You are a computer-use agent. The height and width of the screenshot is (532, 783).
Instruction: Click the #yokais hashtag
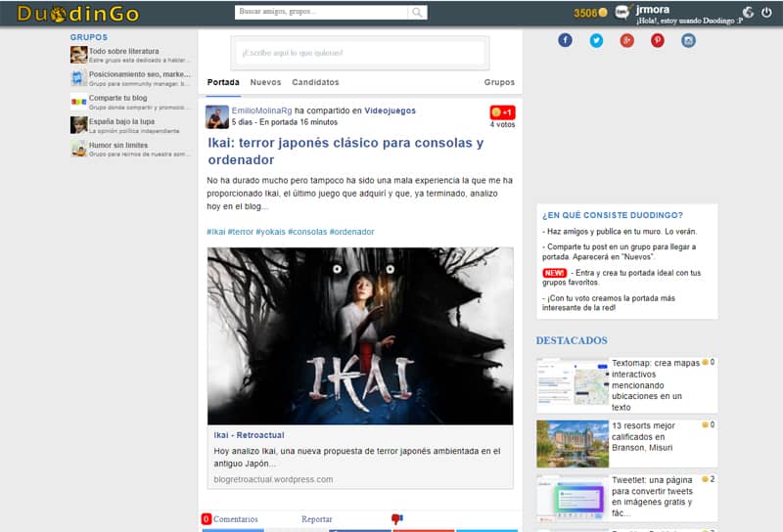pyautogui.click(x=271, y=232)
